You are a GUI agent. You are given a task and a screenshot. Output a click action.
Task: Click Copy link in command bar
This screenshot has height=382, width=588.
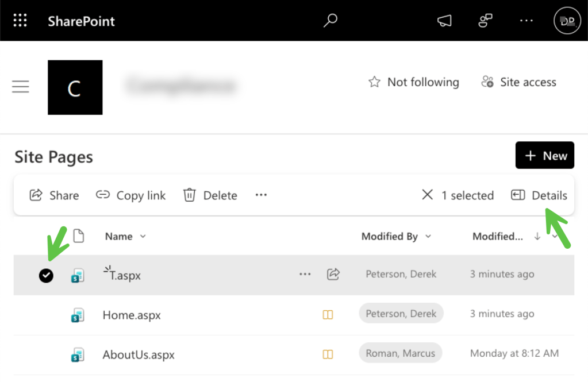(x=131, y=195)
